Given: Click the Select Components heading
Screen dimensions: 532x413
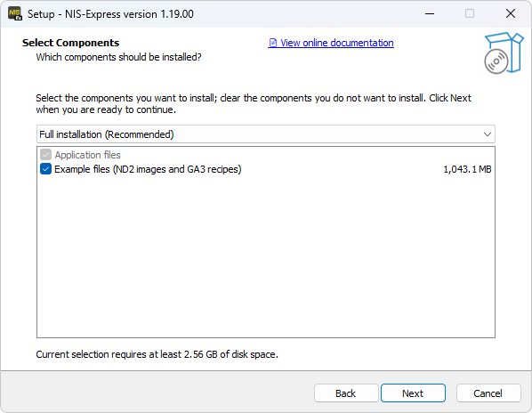Looking at the screenshot, I should tap(70, 43).
